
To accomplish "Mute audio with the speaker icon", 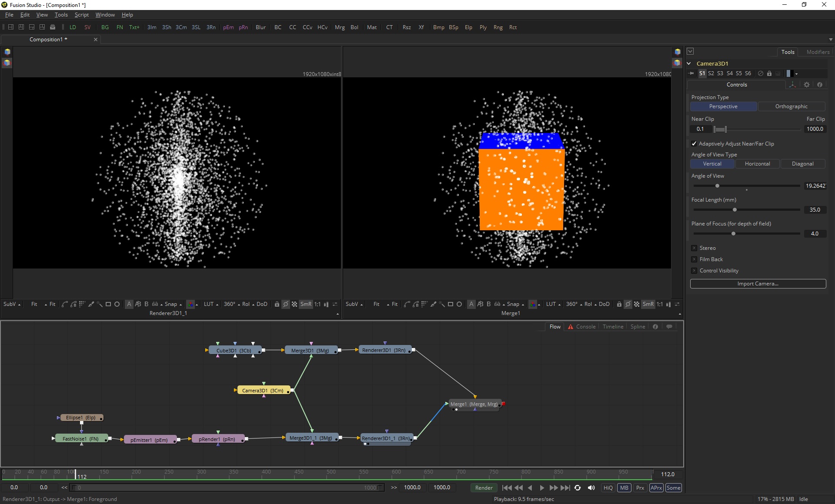I will click(x=591, y=488).
